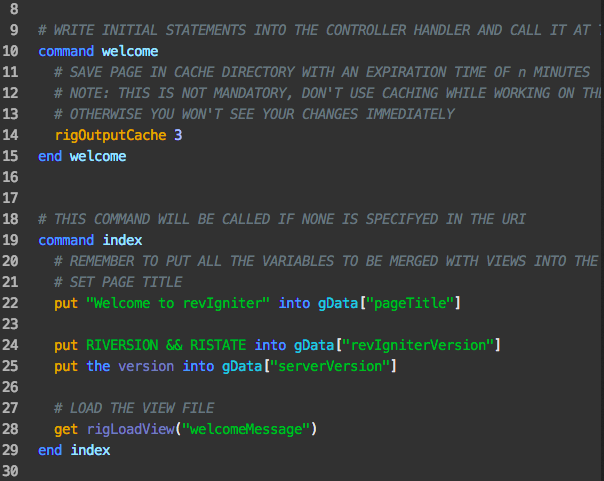Click line number 19 in the gutter
The image size is (604, 481).
click(x=10, y=240)
